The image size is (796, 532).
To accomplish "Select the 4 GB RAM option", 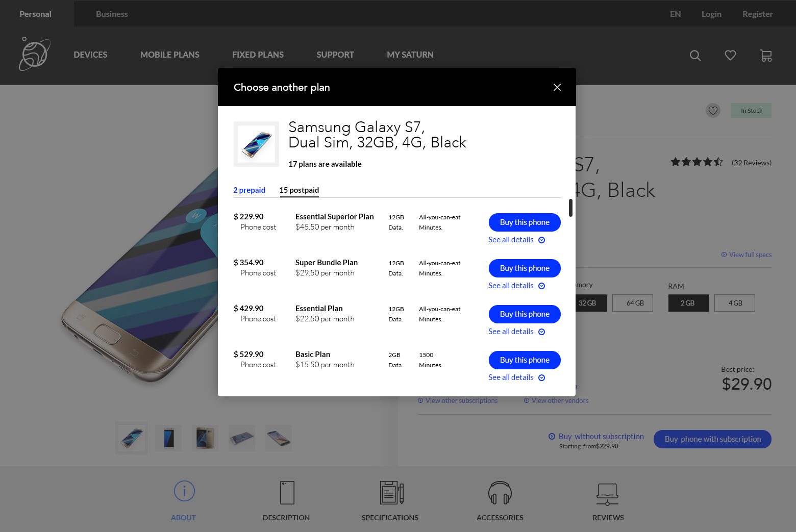I will [x=735, y=303].
